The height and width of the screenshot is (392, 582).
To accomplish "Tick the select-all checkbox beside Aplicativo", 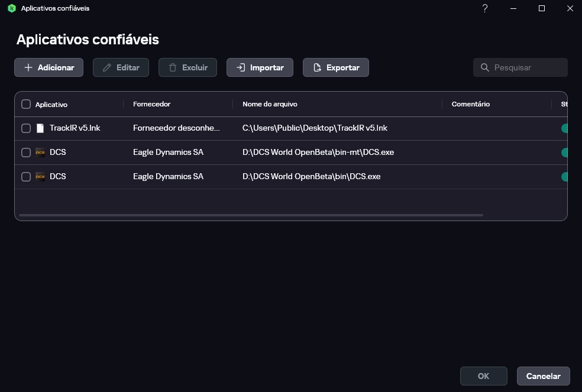I will (x=26, y=104).
